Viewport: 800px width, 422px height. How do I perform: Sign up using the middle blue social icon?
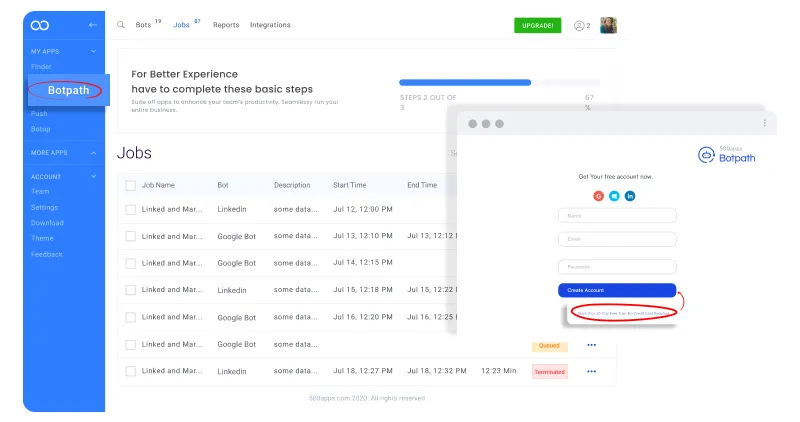click(x=614, y=196)
